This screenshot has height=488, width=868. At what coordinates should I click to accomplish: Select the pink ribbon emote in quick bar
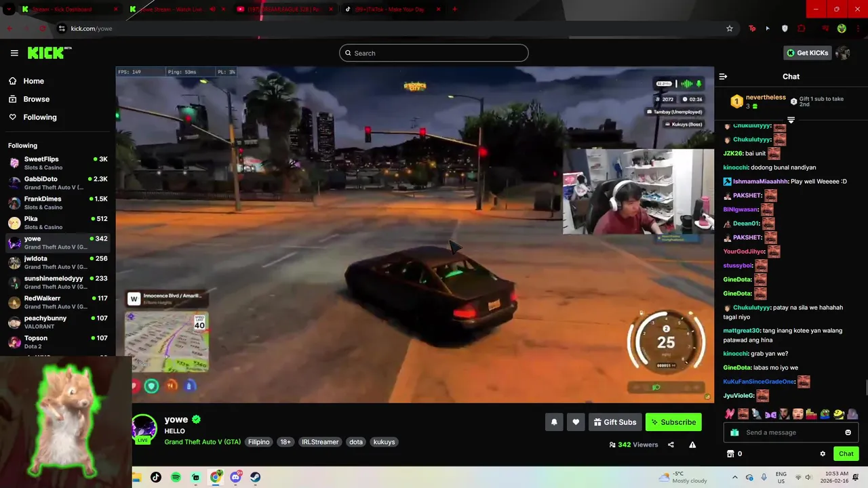(730, 413)
